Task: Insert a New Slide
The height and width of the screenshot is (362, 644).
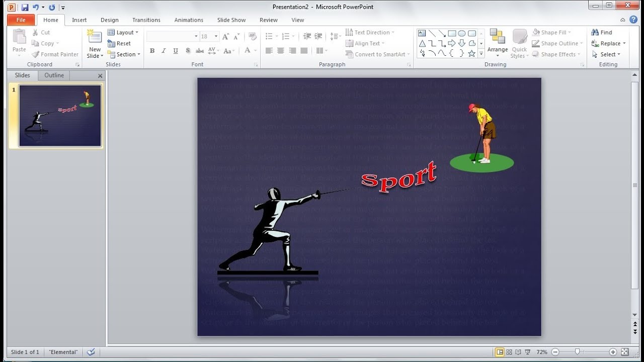Action: [95, 44]
